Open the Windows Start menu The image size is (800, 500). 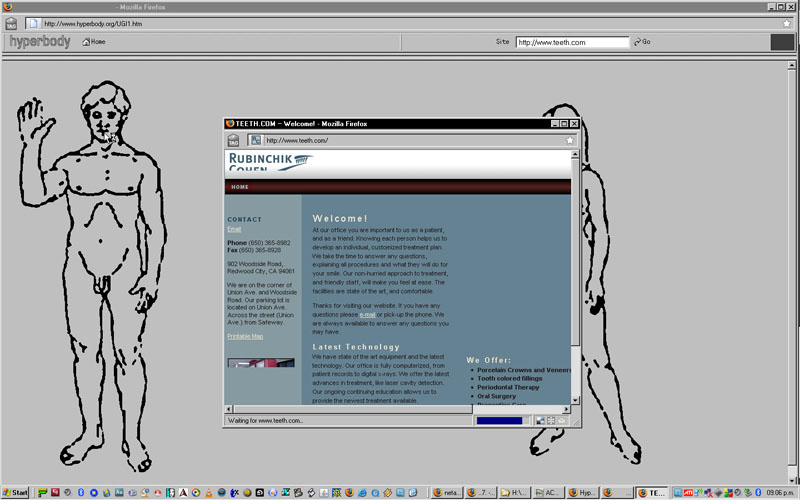(16, 493)
